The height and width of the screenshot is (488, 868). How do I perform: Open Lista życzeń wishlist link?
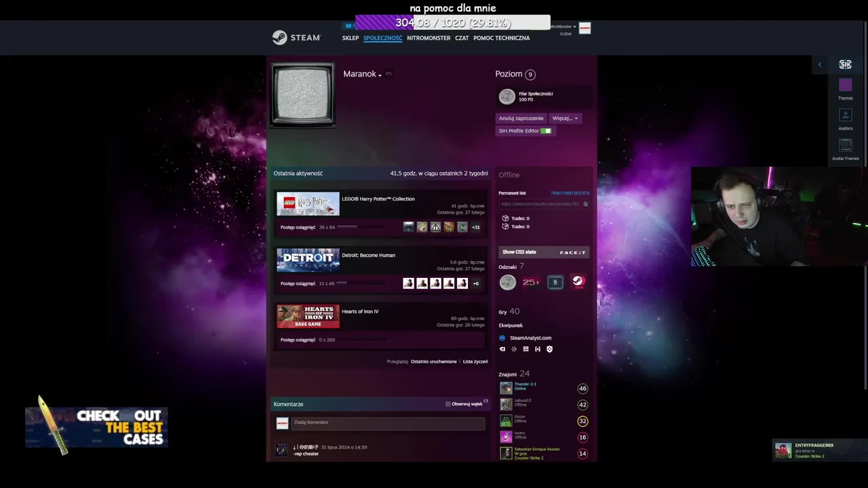475,361
